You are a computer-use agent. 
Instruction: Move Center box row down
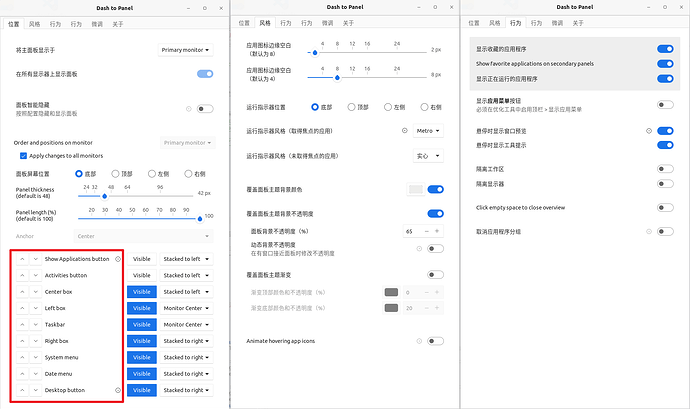36,291
